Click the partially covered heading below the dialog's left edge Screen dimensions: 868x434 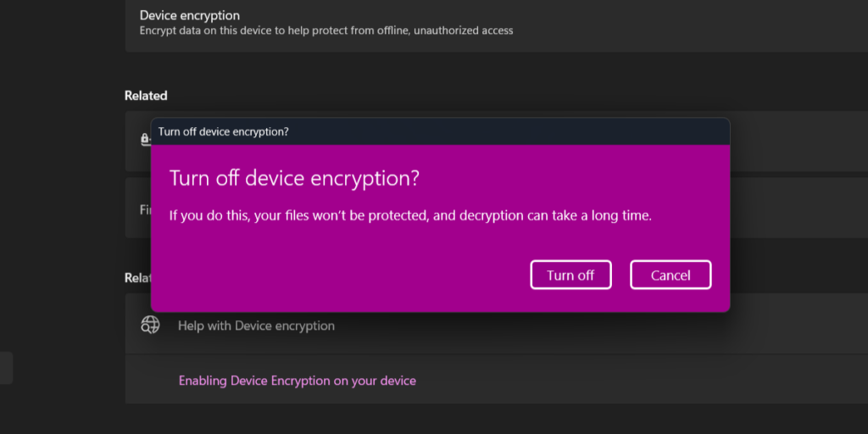136,277
